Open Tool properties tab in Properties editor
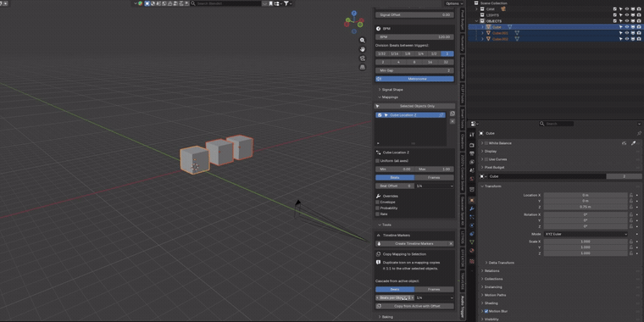 point(471,135)
